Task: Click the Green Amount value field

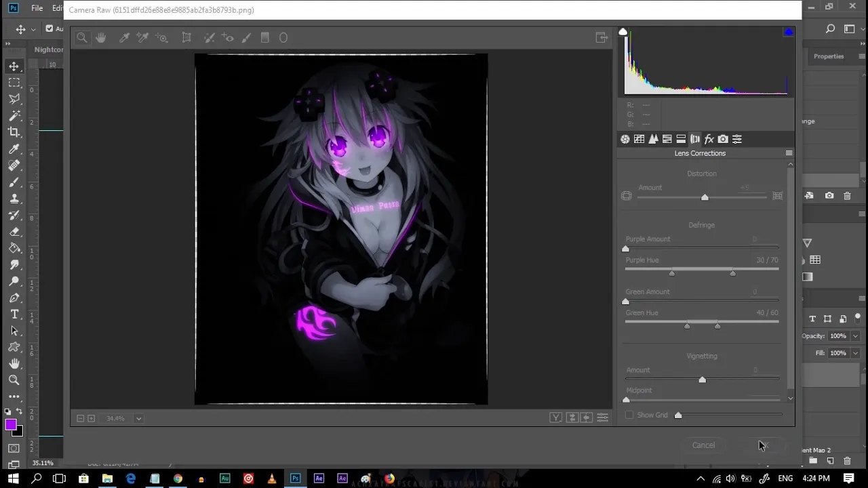Action: 765,292
